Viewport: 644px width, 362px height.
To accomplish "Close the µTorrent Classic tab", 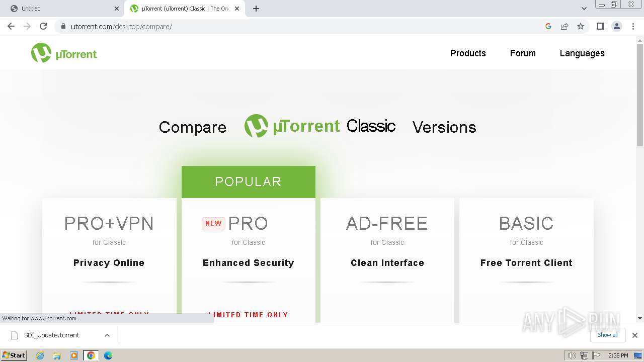I will pyautogui.click(x=237, y=9).
